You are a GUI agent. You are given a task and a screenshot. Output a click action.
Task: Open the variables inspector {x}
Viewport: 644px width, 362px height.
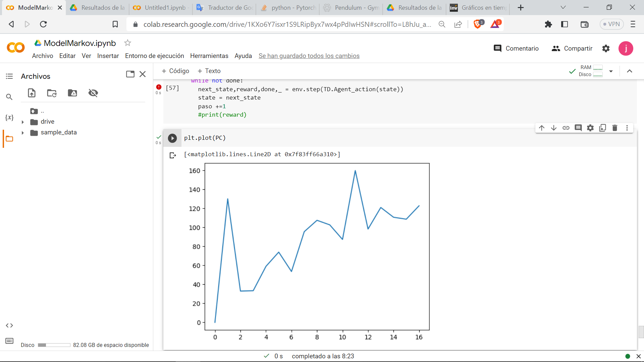pos(9,117)
